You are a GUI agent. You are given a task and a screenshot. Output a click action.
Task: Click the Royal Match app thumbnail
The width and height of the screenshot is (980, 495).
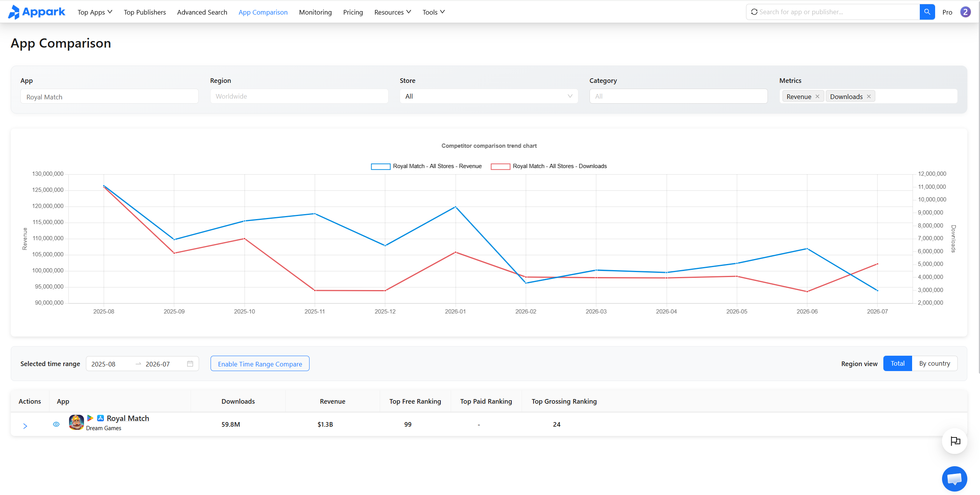click(x=76, y=422)
